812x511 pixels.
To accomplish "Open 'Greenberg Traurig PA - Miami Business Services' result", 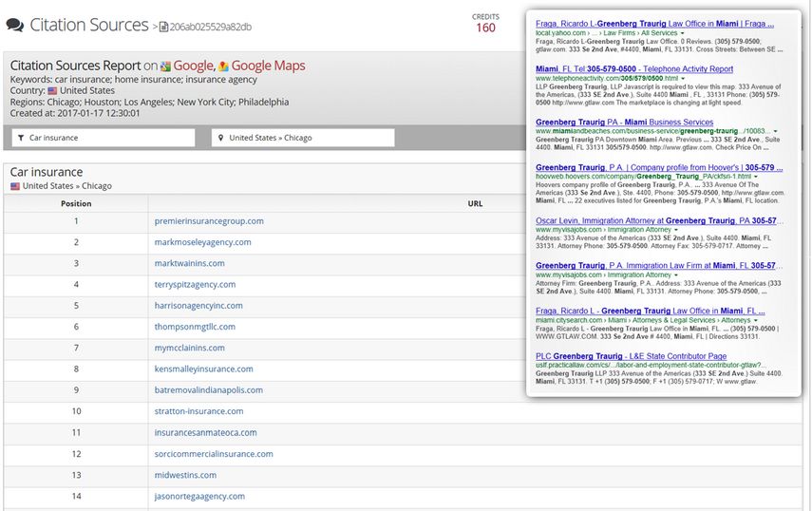I will tap(625, 123).
